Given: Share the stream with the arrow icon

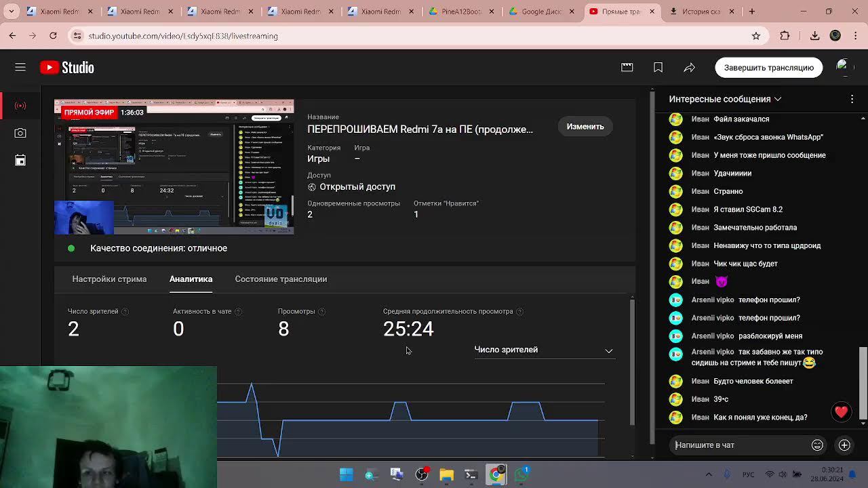Looking at the screenshot, I should coord(690,67).
